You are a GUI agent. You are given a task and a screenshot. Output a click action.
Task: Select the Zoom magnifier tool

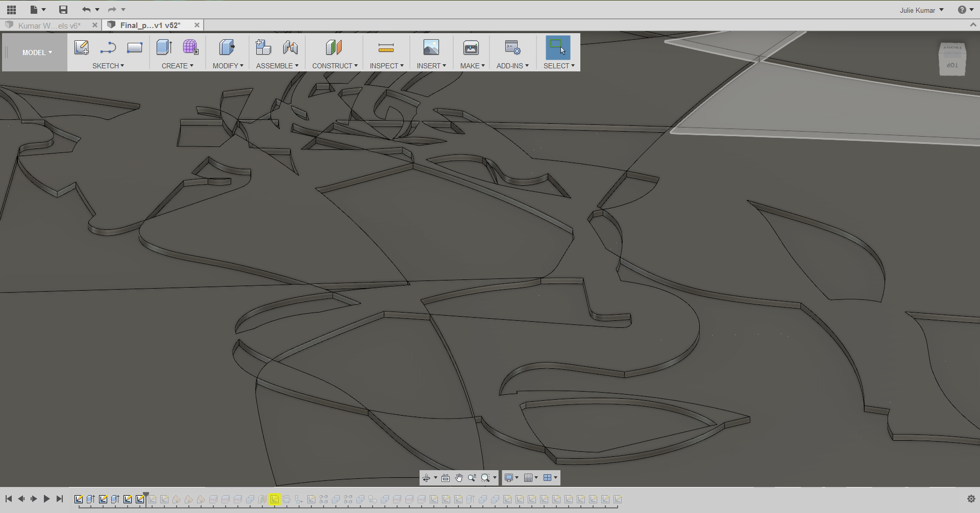[472, 478]
